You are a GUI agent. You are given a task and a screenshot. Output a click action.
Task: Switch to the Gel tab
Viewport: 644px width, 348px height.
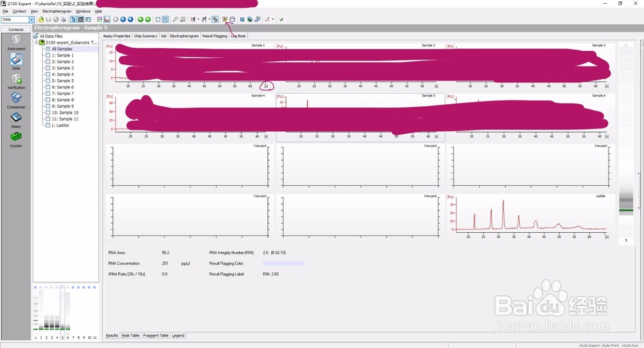coord(164,36)
